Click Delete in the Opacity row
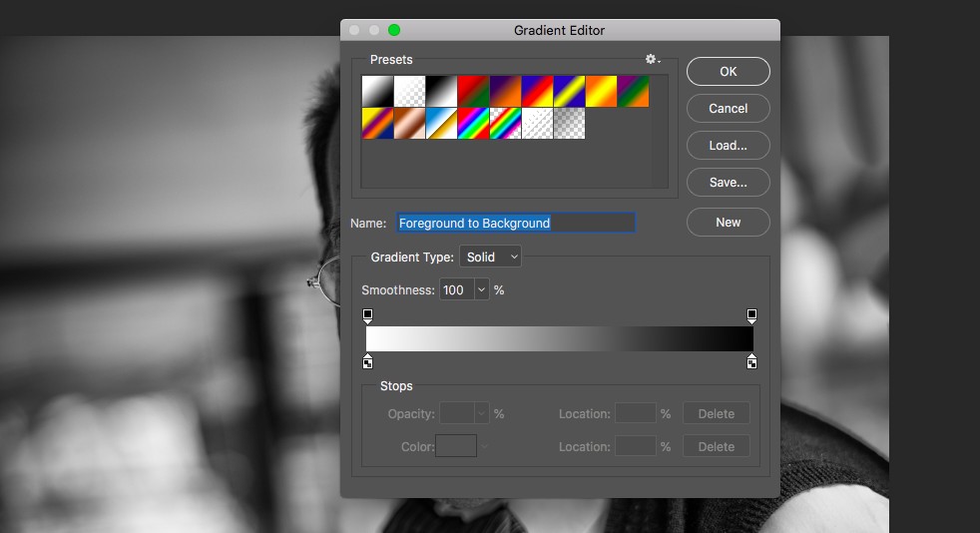Image resolution: width=980 pixels, height=533 pixels. pyautogui.click(x=717, y=413)
